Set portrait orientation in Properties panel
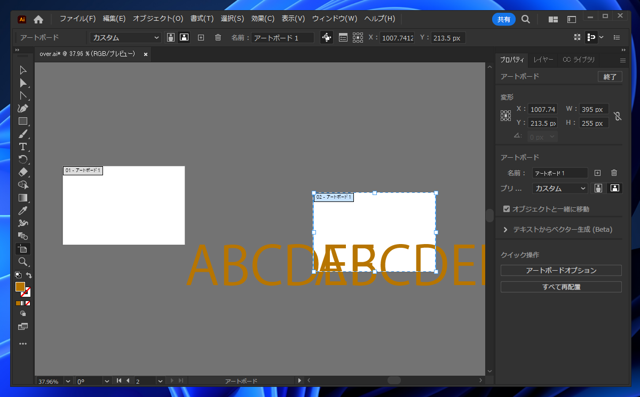 (x=598, y=188)
